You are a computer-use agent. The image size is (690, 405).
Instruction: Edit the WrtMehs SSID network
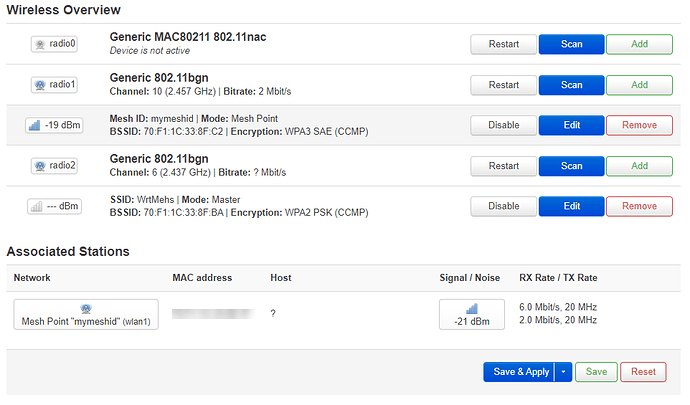click(571, 206)
